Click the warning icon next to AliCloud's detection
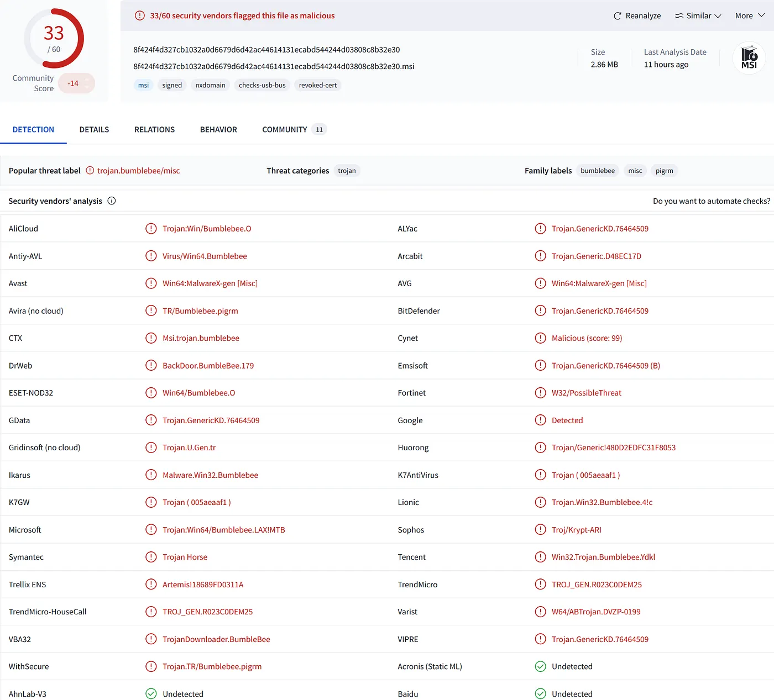 [x=151, y=228]
